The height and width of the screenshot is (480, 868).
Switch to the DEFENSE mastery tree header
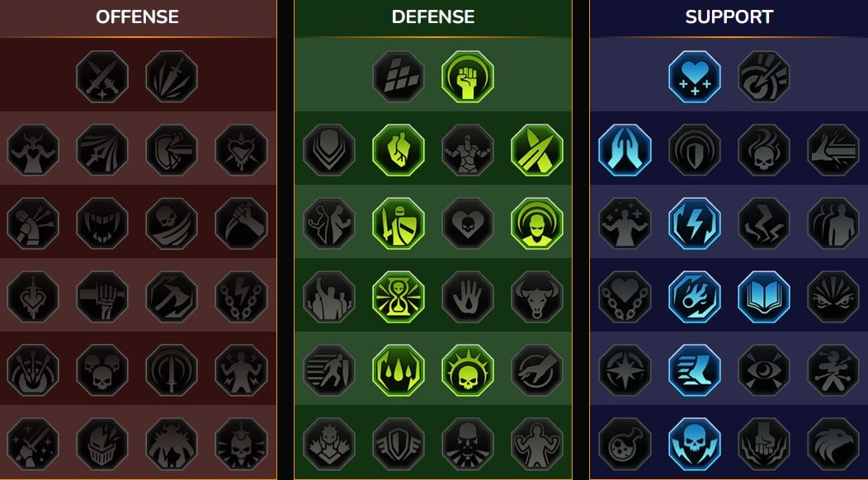pyautogui.click(x=433, y=17)
